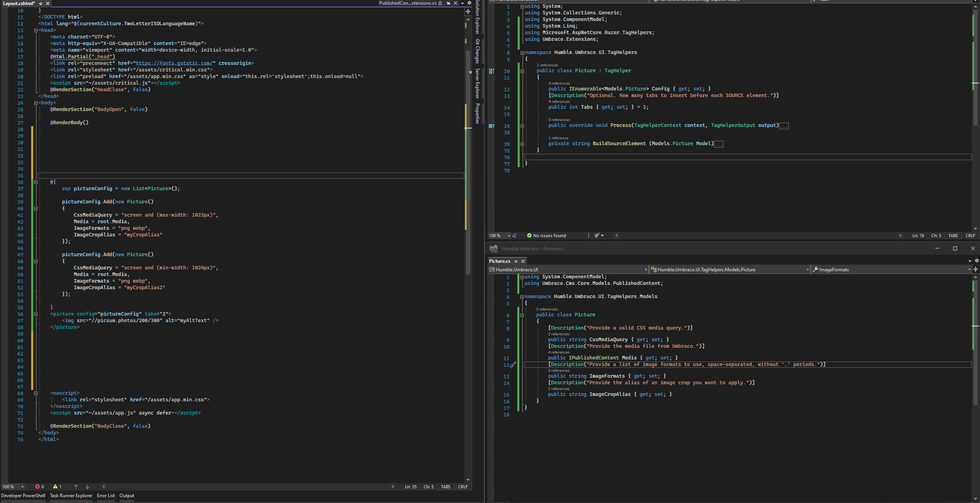980x503 pixels.
Task: Open the Error List panel
Action: coord(106,496)
